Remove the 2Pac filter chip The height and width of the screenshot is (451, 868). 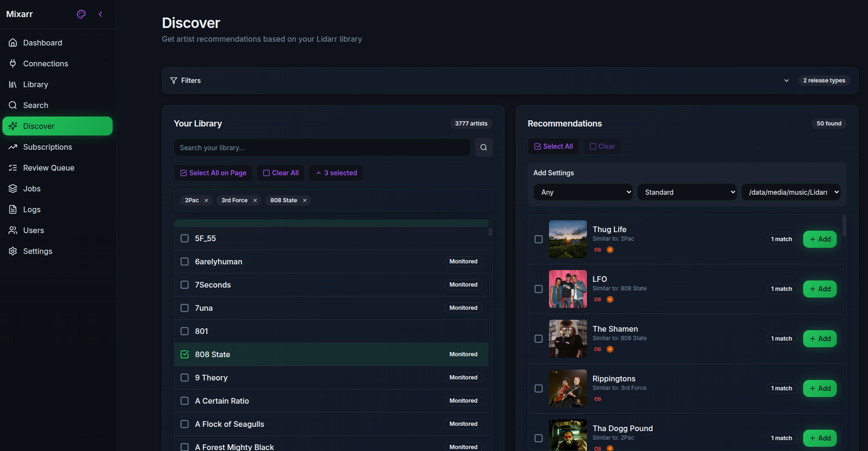coord(207,200)
